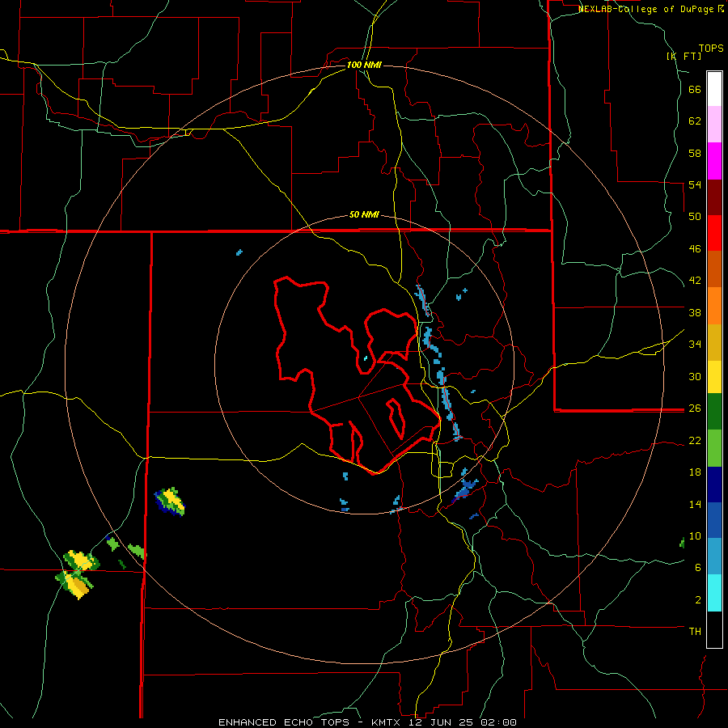Click the green echo at the right map edge

682,542
